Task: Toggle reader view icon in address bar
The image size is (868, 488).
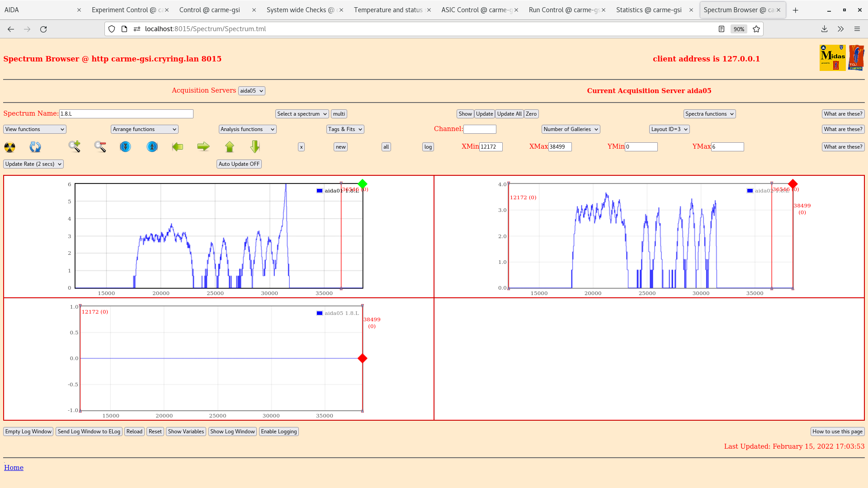Action: [722, 29]
